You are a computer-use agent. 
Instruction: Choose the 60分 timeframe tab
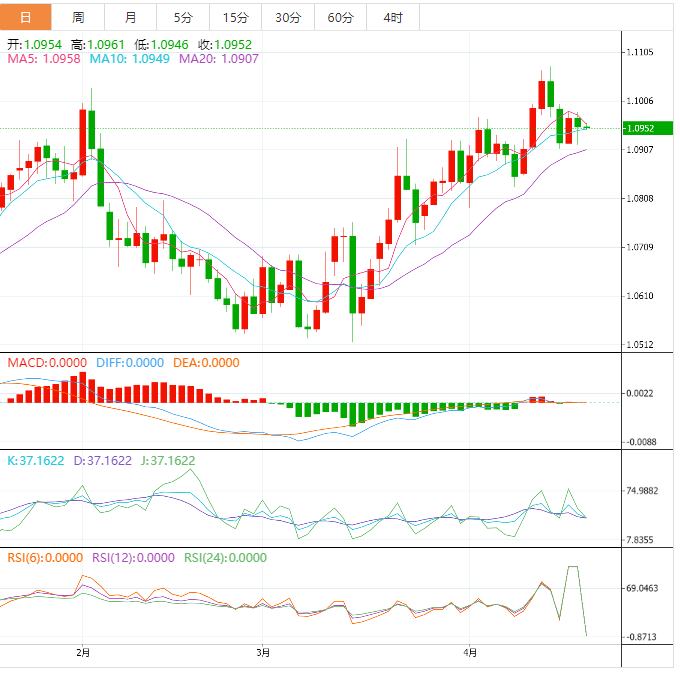[340, 18]
